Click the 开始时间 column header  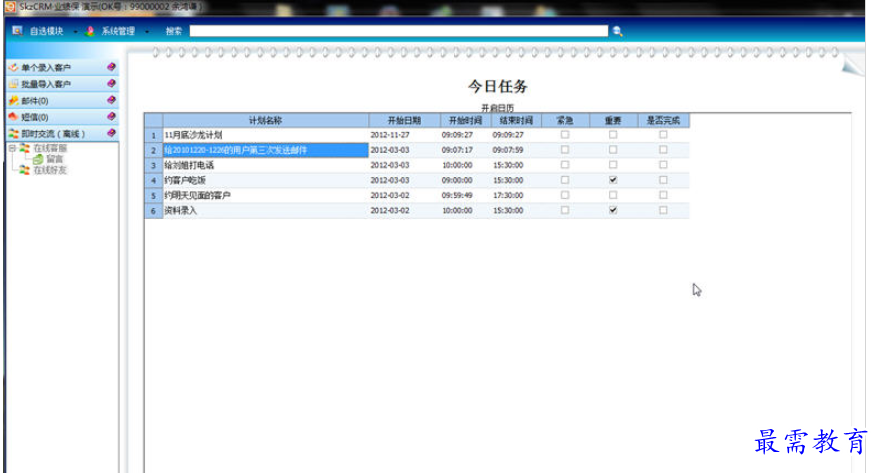tap(465, 120)
